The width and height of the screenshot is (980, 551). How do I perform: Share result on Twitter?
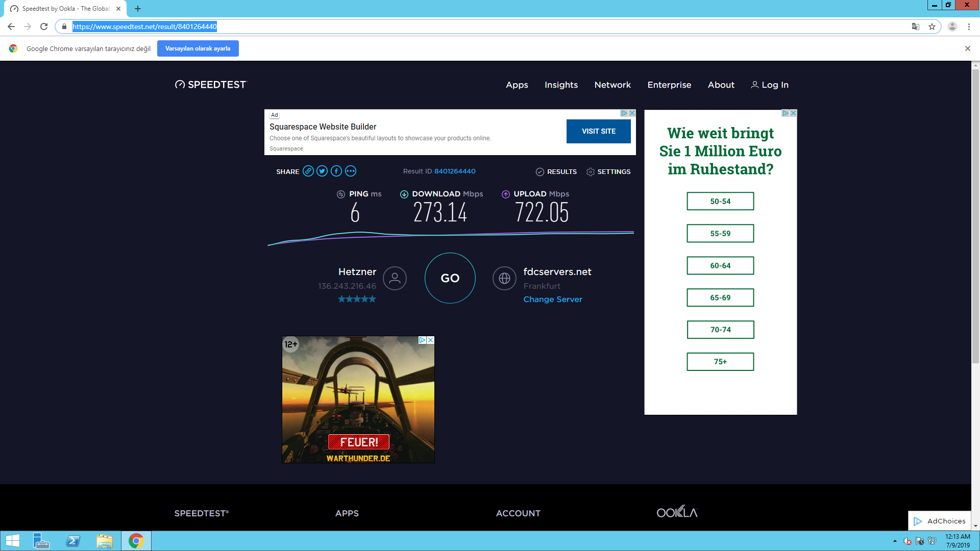[x=322, y=171]
